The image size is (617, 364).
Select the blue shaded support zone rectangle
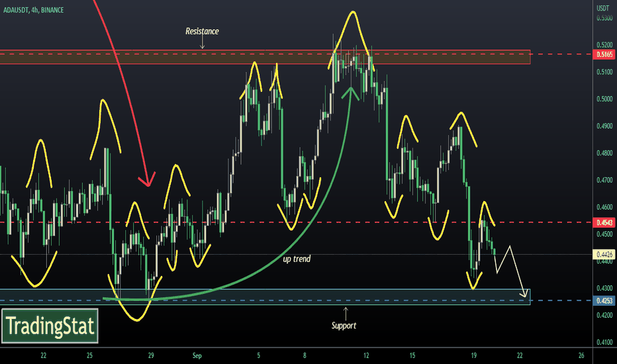265,296
